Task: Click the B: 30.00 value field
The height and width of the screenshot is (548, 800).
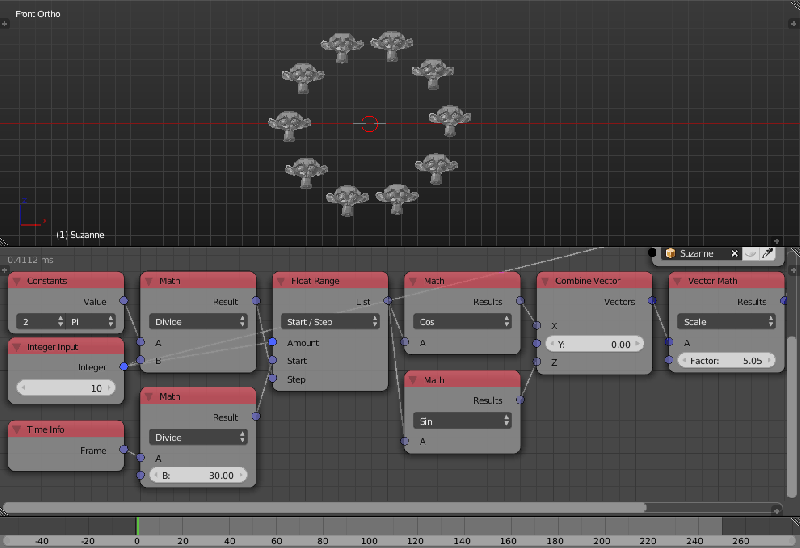Action: point(198,475)
